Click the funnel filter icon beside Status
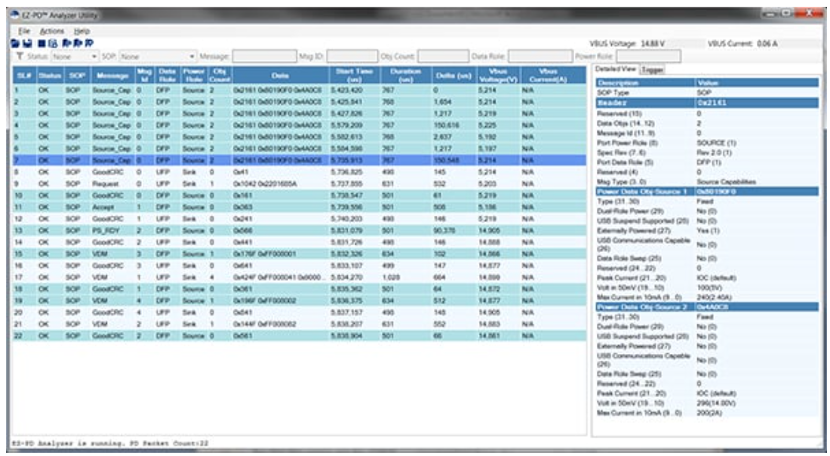 coord(19,57)
